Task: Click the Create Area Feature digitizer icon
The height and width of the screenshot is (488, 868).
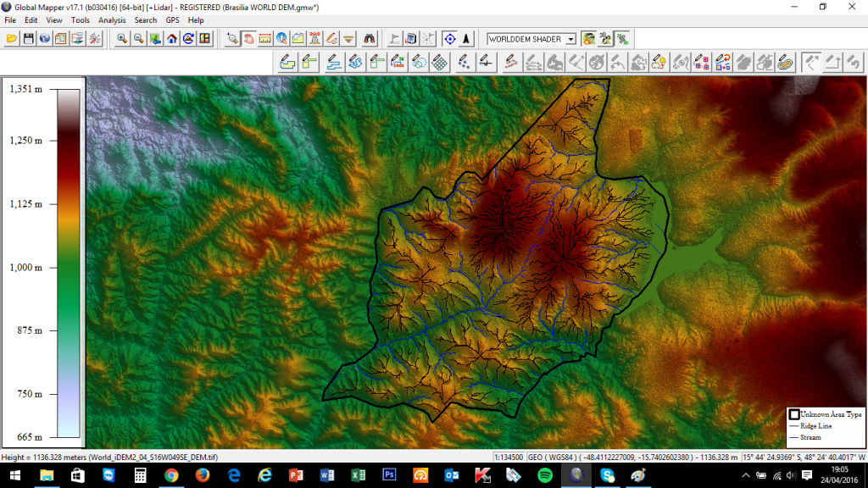Action: click(287, 62)
